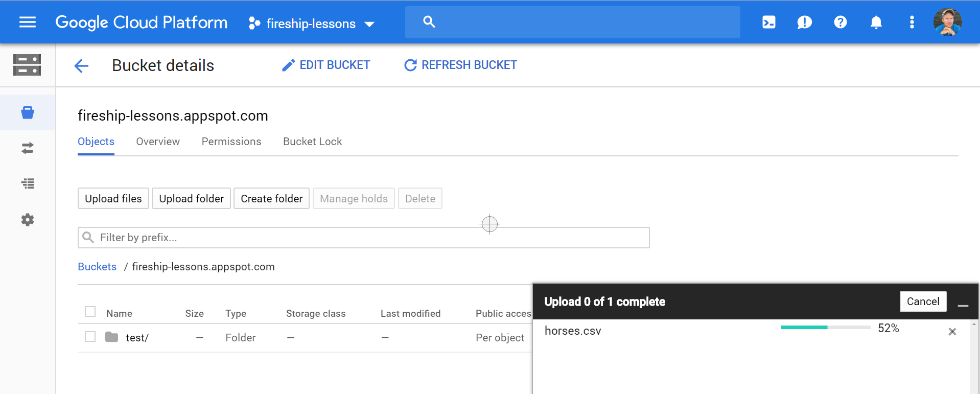
Task: Open the Transfer icon in sidebar
Action: [x=28, y=148]
